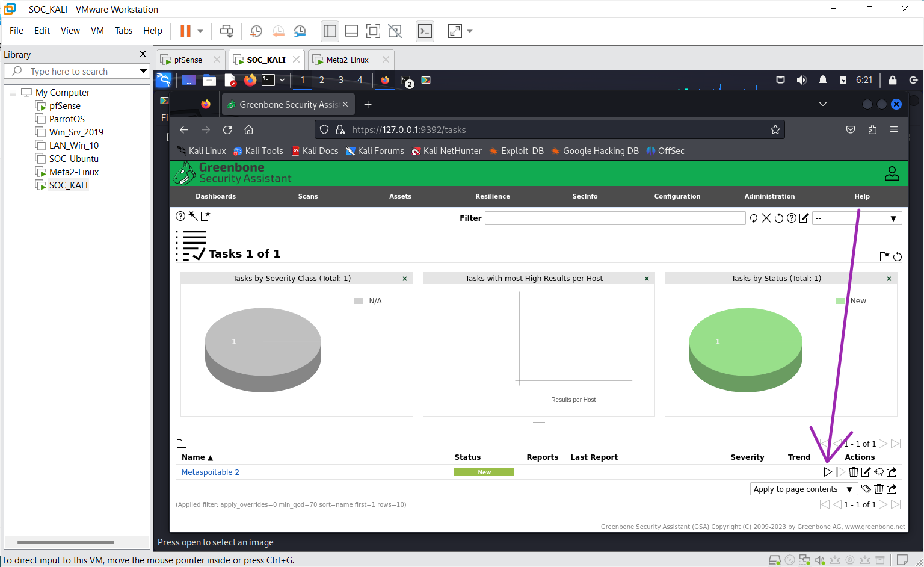This screenshot has width=924, height=567.
Task: Export the Metaspoitable 2 task row
Action: pyautogui.click(x=892, y=472)
